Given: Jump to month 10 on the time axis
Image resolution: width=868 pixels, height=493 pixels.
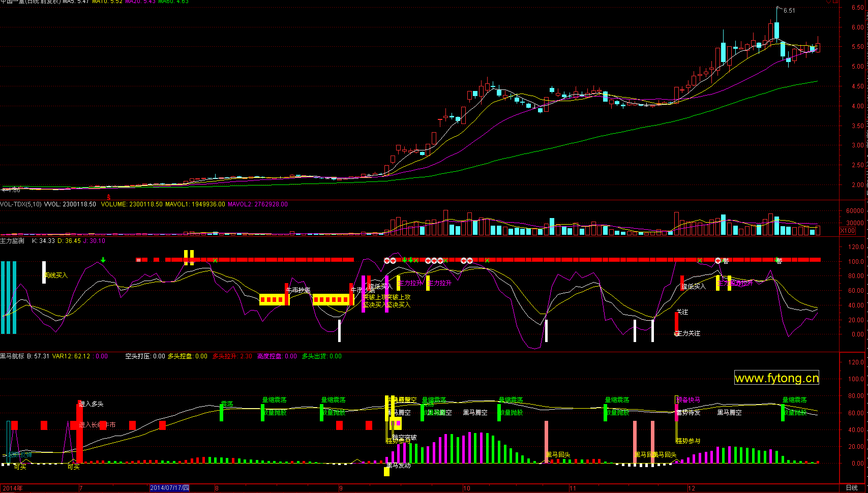Looking at the screenshot, I should [466, 488].
